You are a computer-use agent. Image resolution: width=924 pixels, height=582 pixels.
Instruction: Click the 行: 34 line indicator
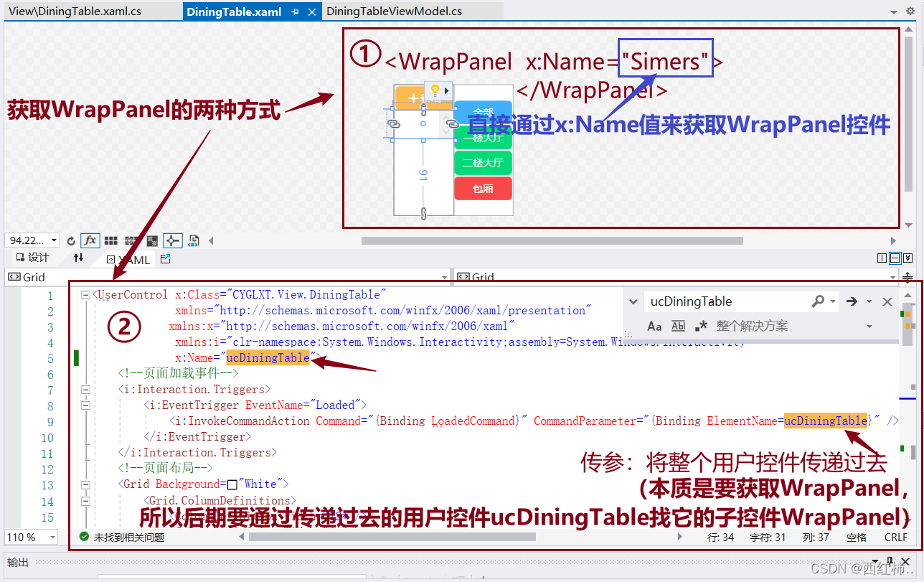(x=720, y=537)
